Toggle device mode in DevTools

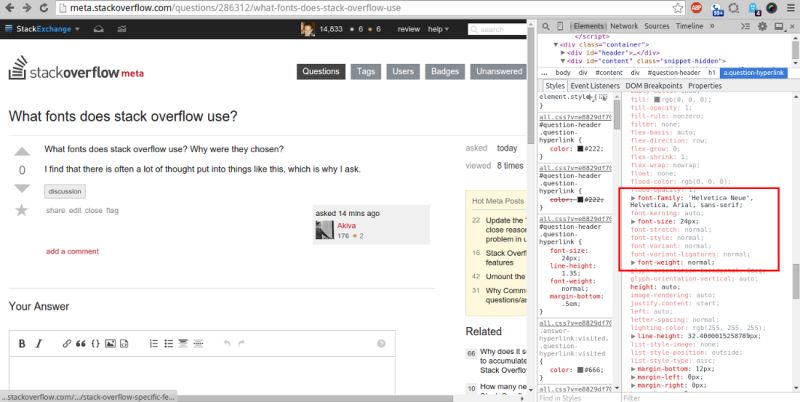coord(560,26)
